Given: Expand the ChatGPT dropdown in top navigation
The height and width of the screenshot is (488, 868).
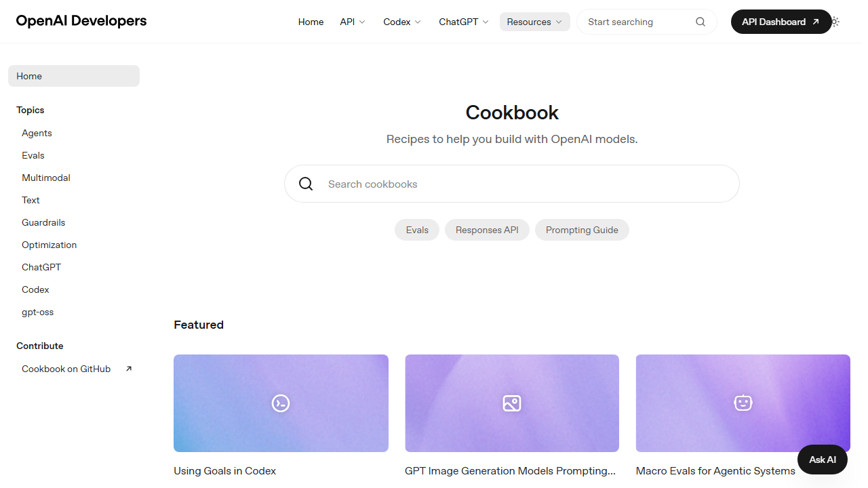Looking at the screenshot, I should click(464, 22).
